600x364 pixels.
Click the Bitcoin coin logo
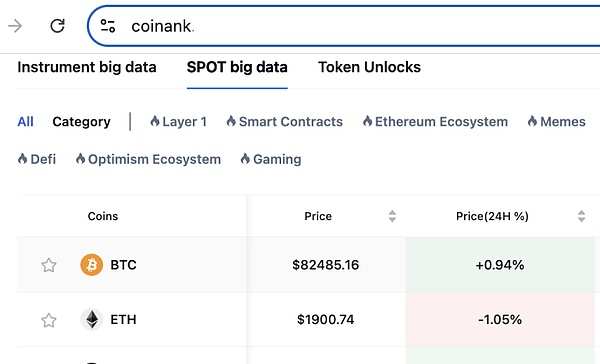(x=91, y=265)
